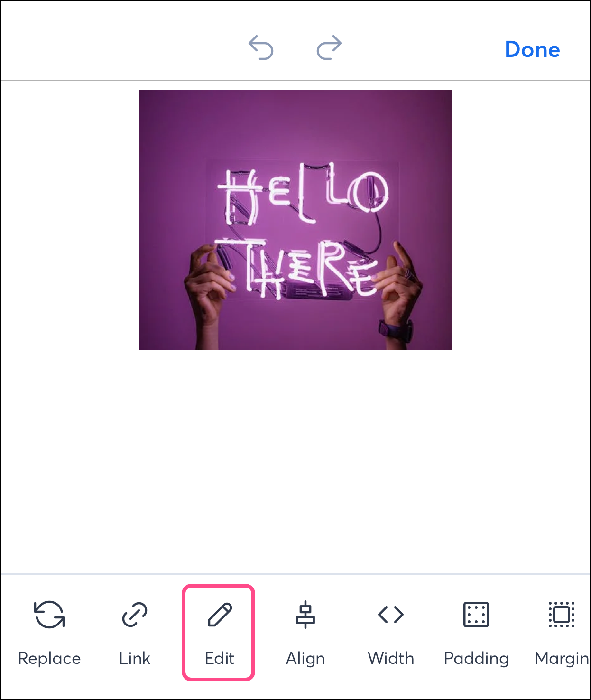Open the Edit option text
591x700 pixels.
pyautogui.click(x=220, y=658)
